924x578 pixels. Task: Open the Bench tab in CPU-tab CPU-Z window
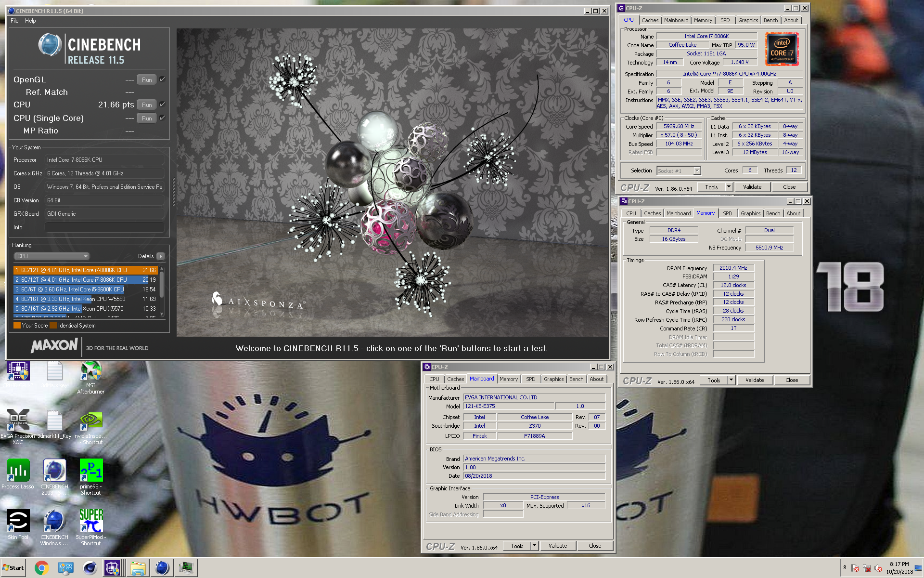click(x=770, y=20)
